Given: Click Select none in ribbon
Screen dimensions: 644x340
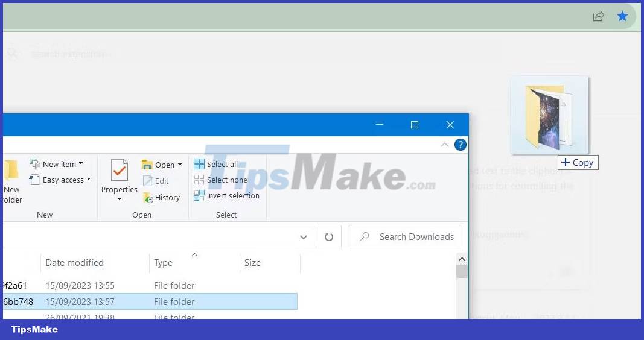Looking at the screenshot, I should coord(220,180).
